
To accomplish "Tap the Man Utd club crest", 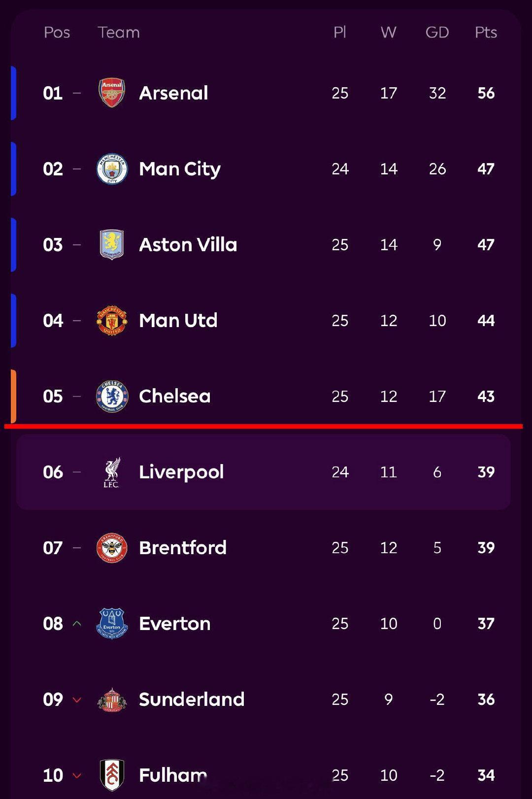I will pyautogui.click(x=112, y=321).
